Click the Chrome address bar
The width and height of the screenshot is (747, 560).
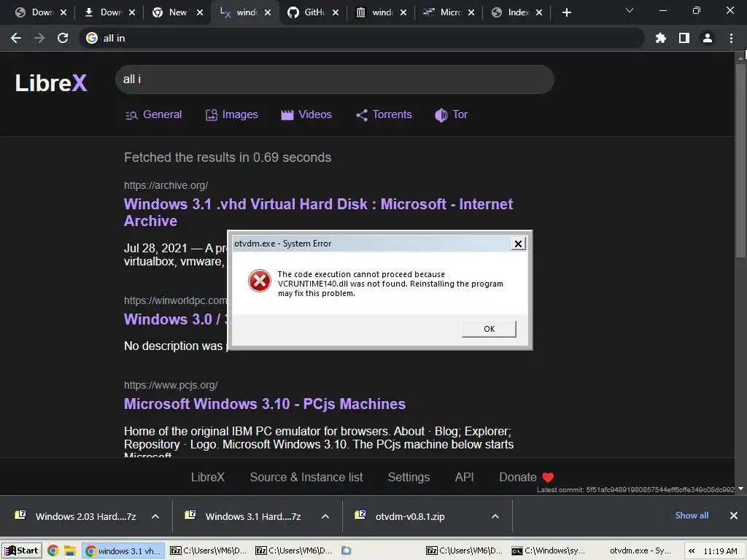click(x=362, y=38)
